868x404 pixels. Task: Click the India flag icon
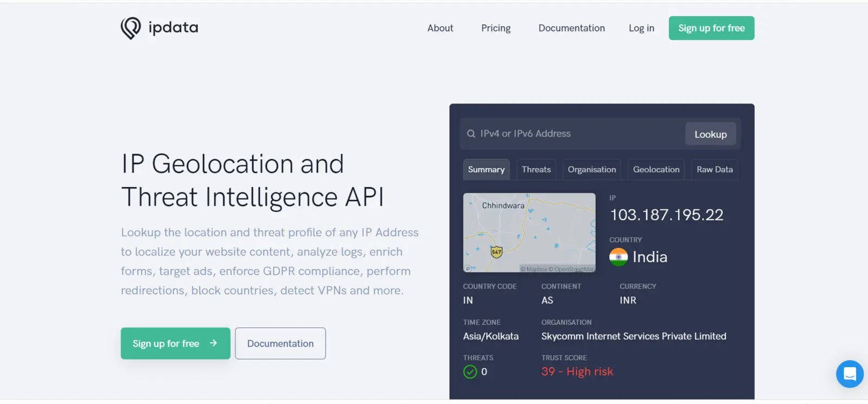click(x=618, y=257)
